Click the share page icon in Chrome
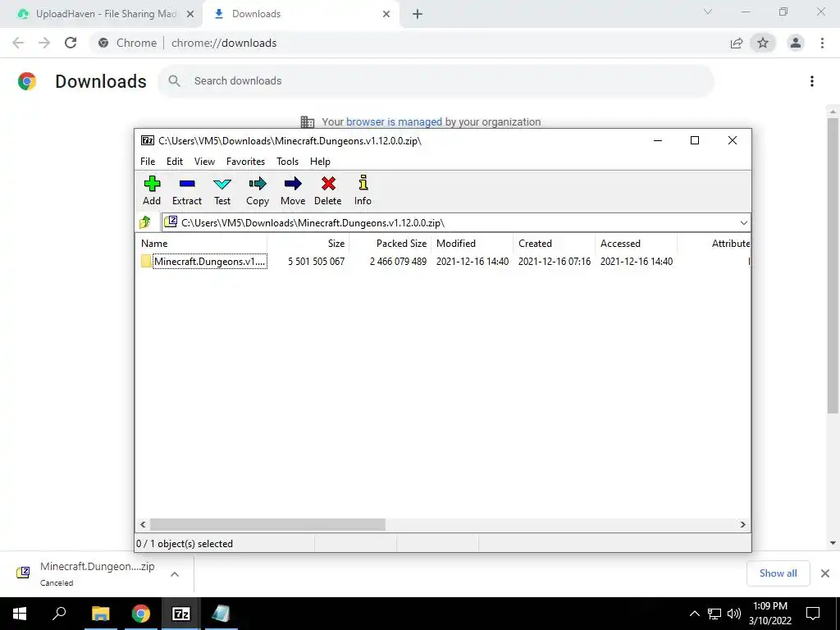This screenshot has width=840, height=630. (x=737, y=43)
